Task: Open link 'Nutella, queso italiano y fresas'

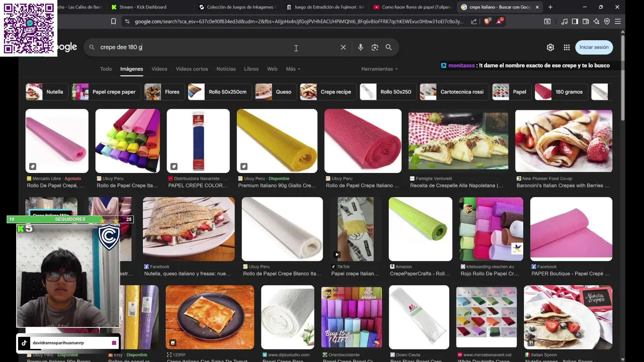Action: click(187, 274)
